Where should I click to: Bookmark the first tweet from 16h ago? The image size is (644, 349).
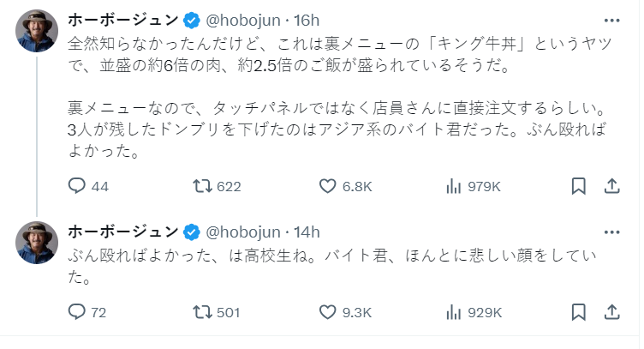coord(579,186)
